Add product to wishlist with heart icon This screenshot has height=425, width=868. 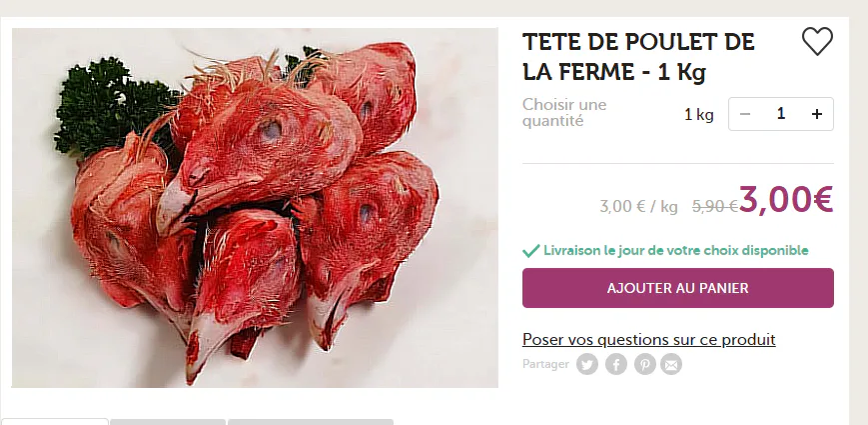(x=817, y=42)
